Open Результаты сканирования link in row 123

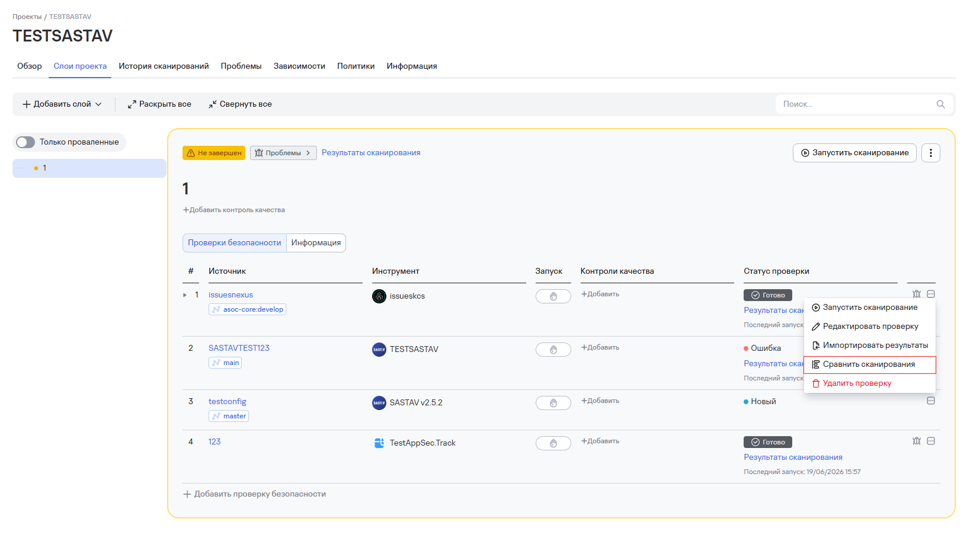(793, 457)
